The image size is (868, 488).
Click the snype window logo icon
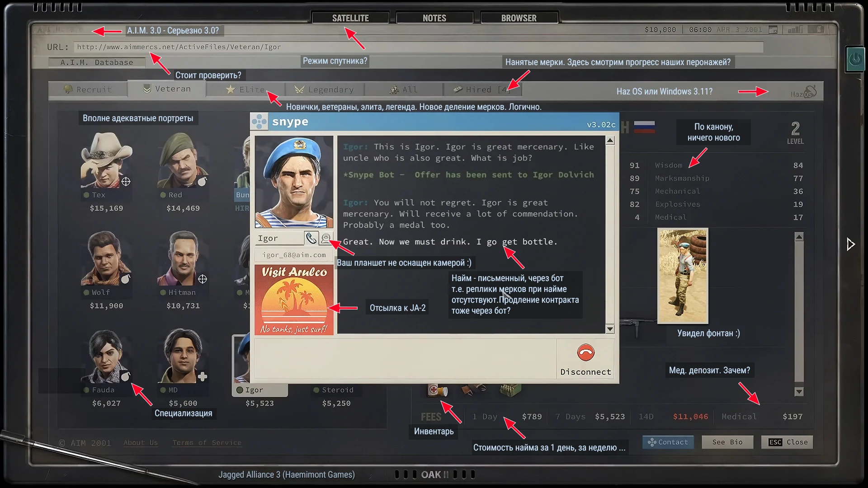click(x=260, y=122)
